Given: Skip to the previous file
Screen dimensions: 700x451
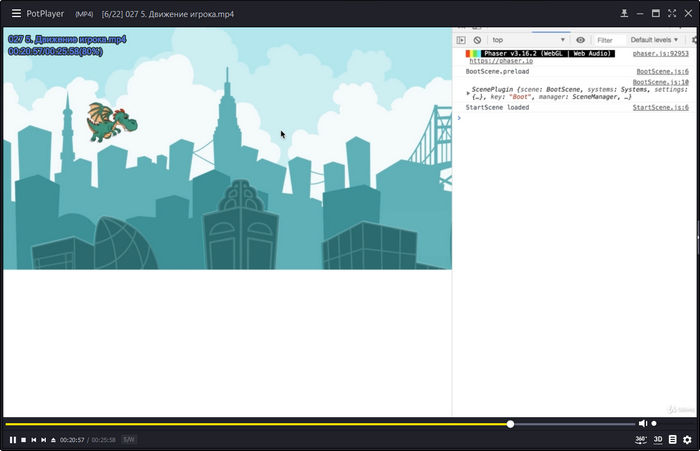Looking at the screenshot, I should 33,440.
